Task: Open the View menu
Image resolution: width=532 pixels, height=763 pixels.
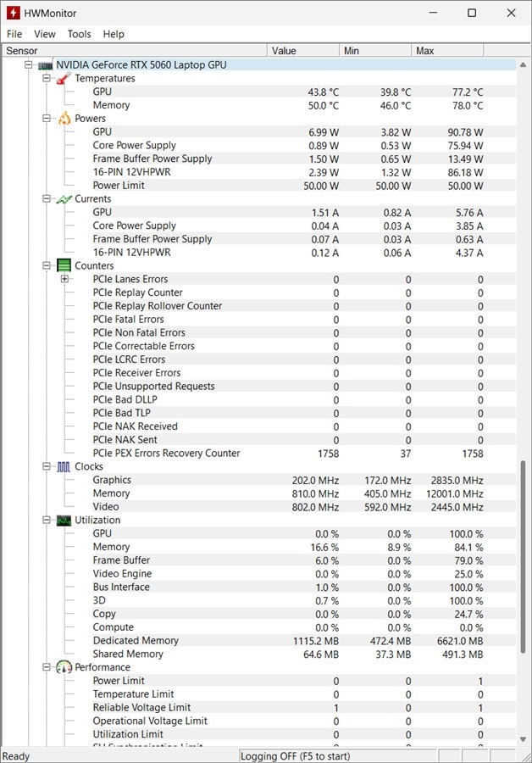Action: [x=45, y=34]
